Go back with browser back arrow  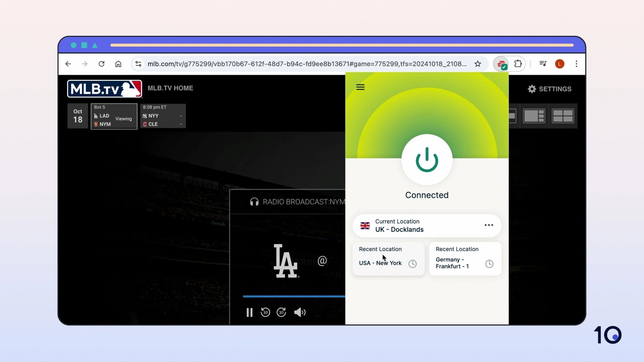click(68, 64)
